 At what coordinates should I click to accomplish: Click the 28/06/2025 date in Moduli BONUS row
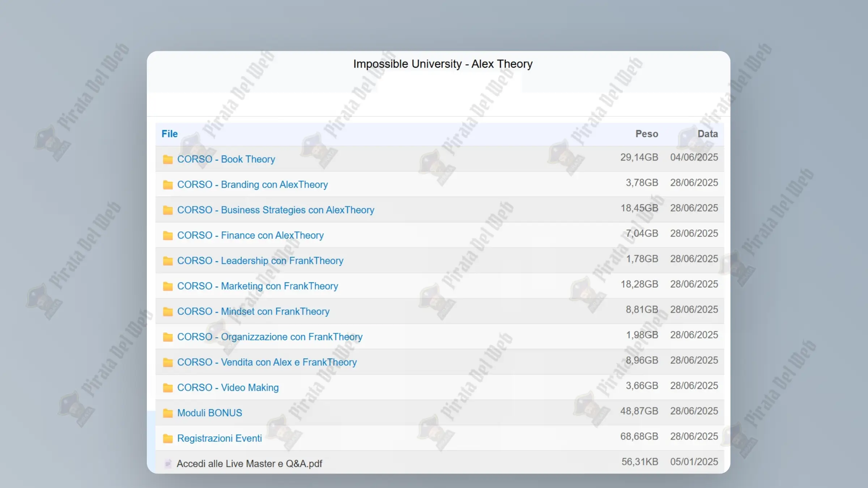tap(694, 411)
